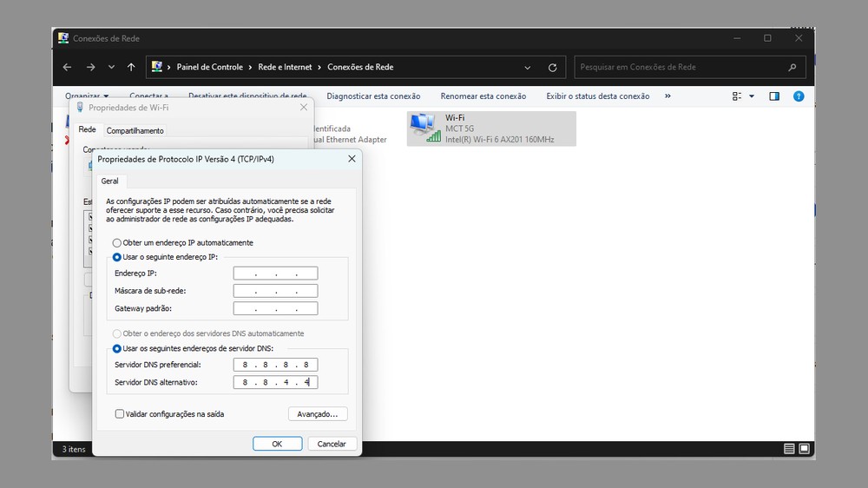Select the Wi-Fi network adapter icon
This screenshot has width=868, height=488.
(x=424, y=128)
